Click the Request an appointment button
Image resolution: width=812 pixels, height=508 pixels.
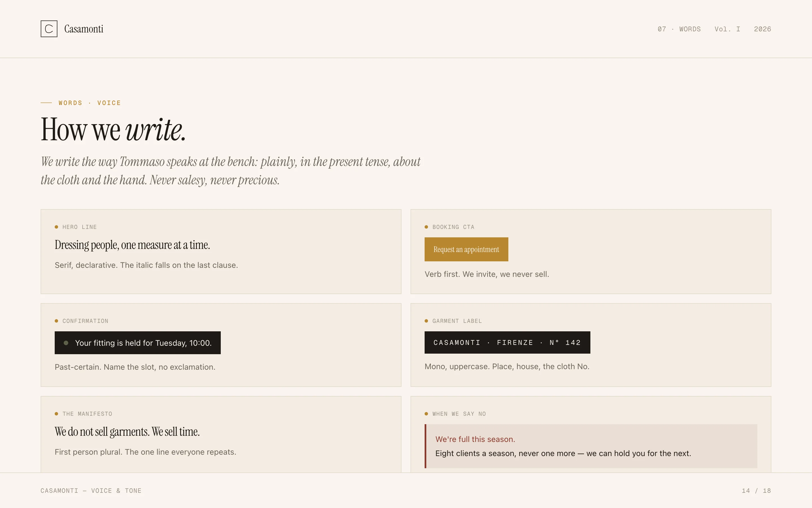click(x=466, y=249)
